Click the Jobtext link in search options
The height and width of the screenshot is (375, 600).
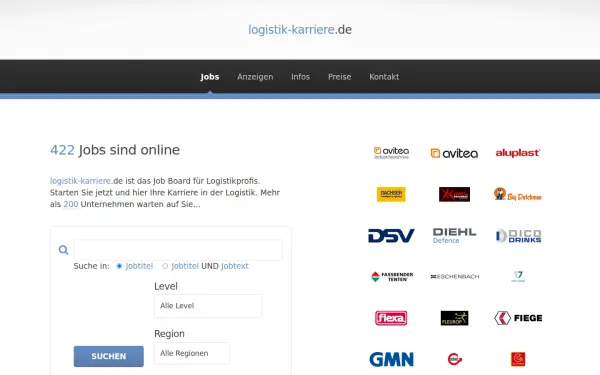[235, 266]
